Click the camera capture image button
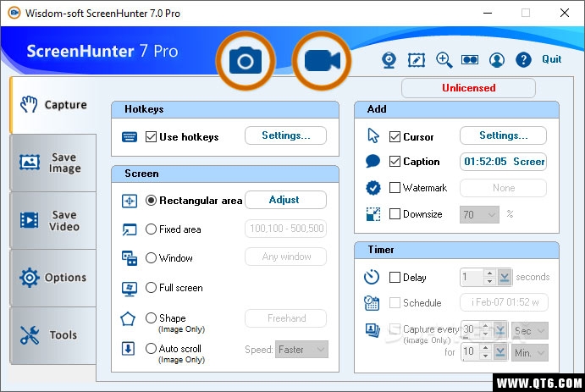This screenshot has height=392, width=585. click(x=246, y=61)
